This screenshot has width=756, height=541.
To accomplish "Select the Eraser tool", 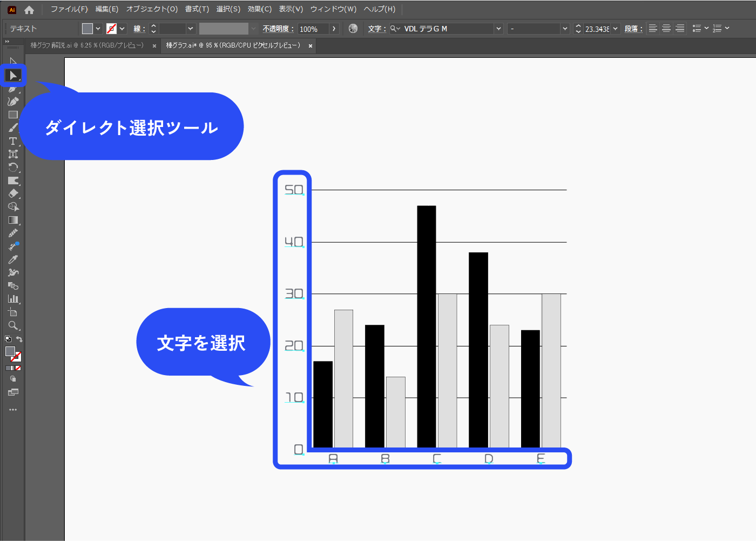I will pos(13,193).
